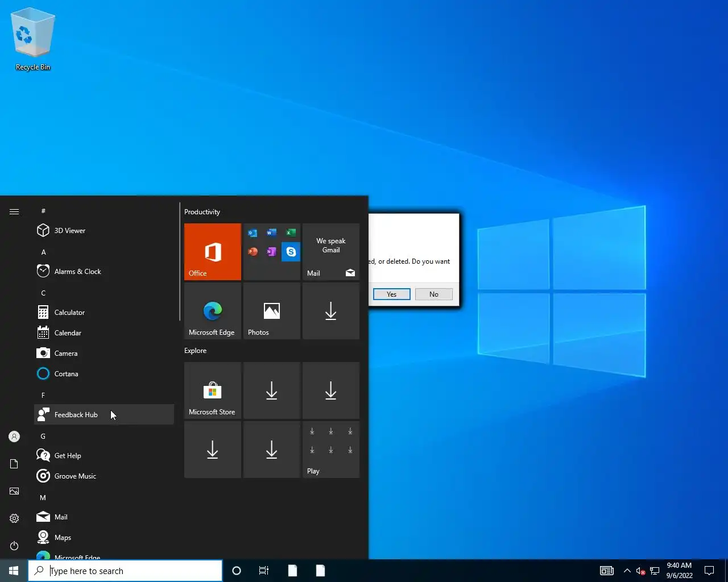Click the app list scrollbar
This screenshot has width=728, height=582.
click(x=180, y=262)
